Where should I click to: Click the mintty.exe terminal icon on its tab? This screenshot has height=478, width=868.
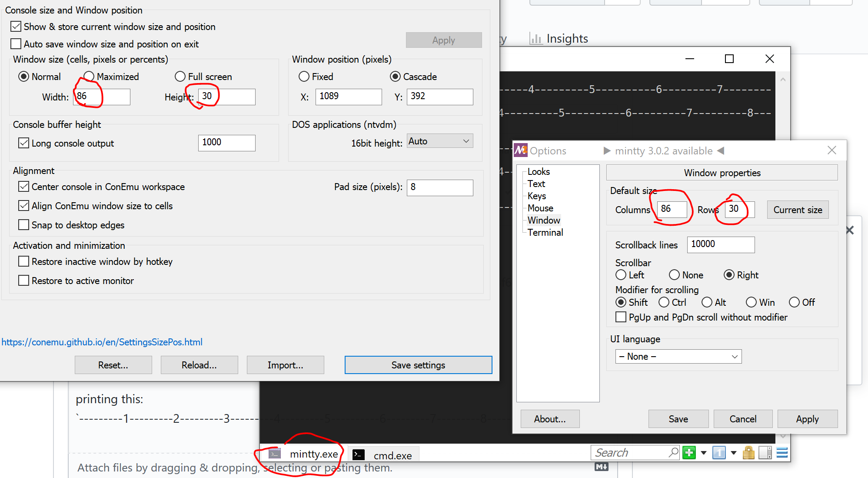tap(274, 454)
